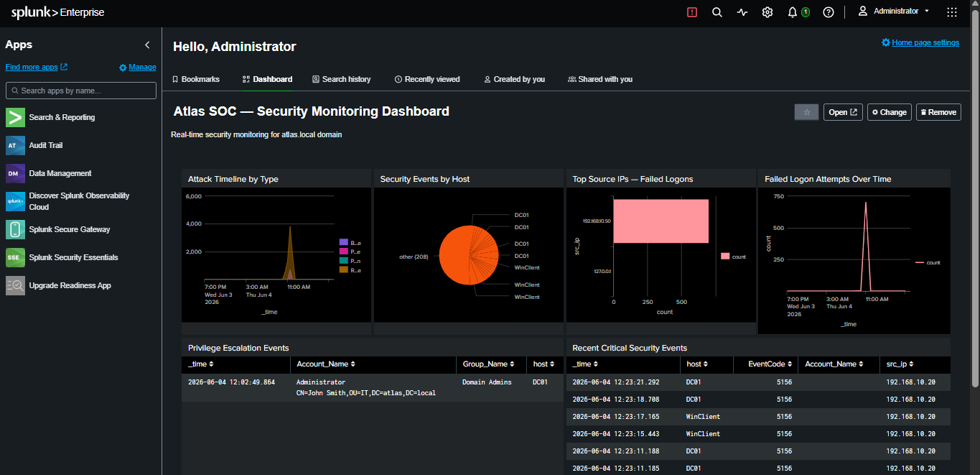The height and width of the screenshot is (475, 980).
Task: Sort Recent Critical Events by host
Action: click(696, 364)
